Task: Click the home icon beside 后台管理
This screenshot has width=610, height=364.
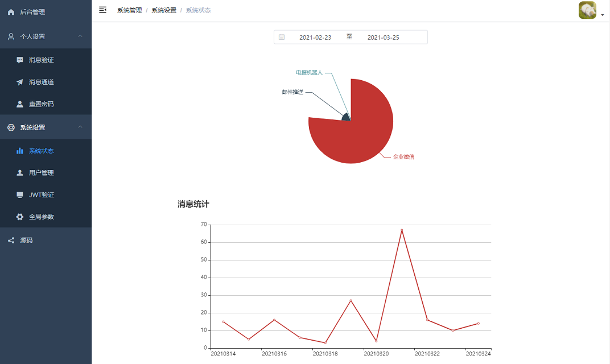Action: click(x=11, y=12)
